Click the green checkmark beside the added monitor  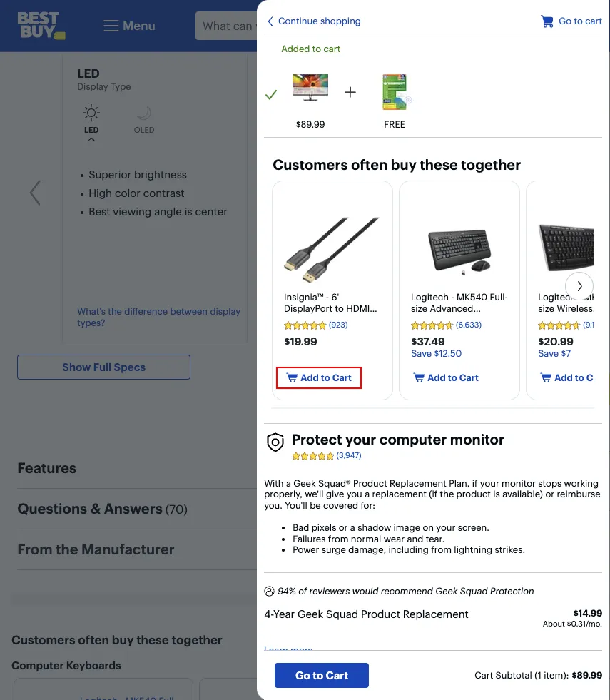click(x=270, y=92)
